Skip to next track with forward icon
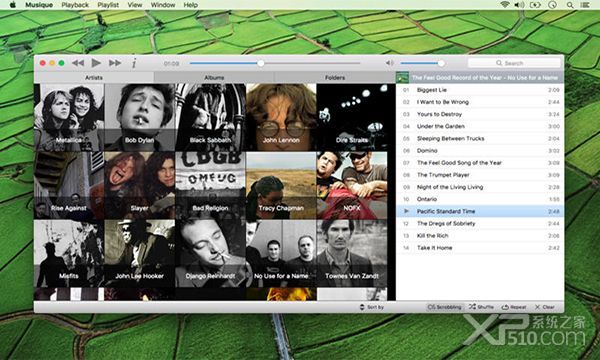Screen dimensions: 600x360 (115, 63)
